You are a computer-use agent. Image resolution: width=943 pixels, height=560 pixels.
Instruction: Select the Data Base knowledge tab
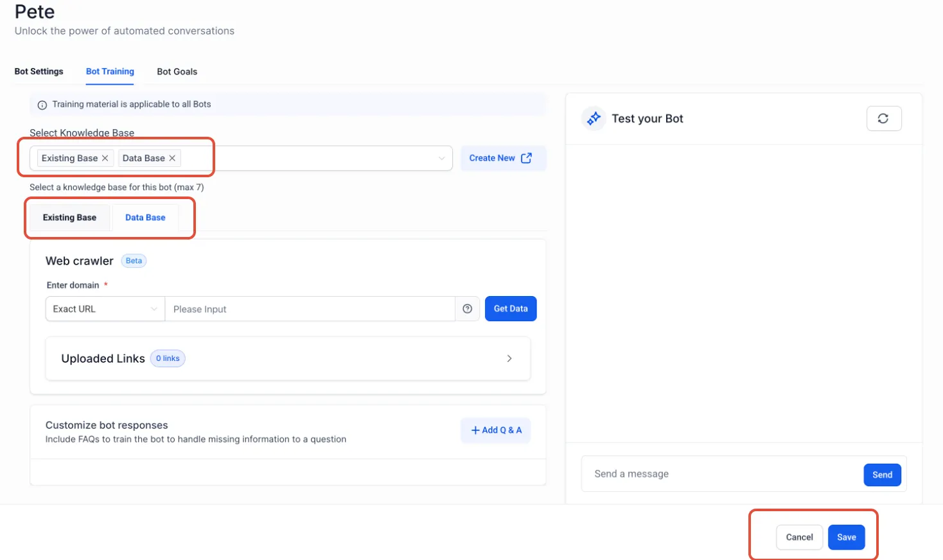(x=145, y=218)
